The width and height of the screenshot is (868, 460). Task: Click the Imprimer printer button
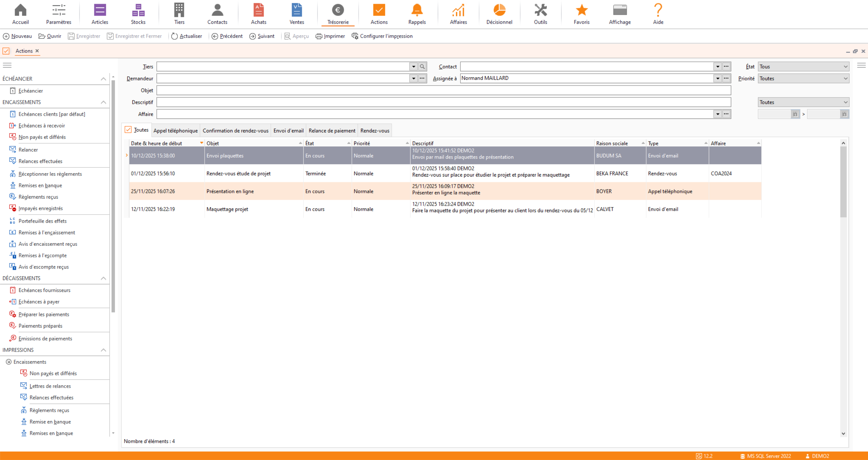pyautogui.click(x=330, y=36)
